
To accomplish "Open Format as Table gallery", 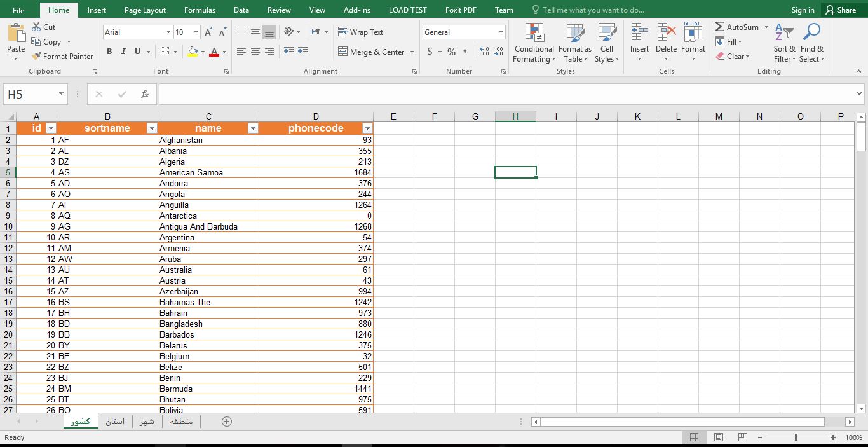I will 575,43.
